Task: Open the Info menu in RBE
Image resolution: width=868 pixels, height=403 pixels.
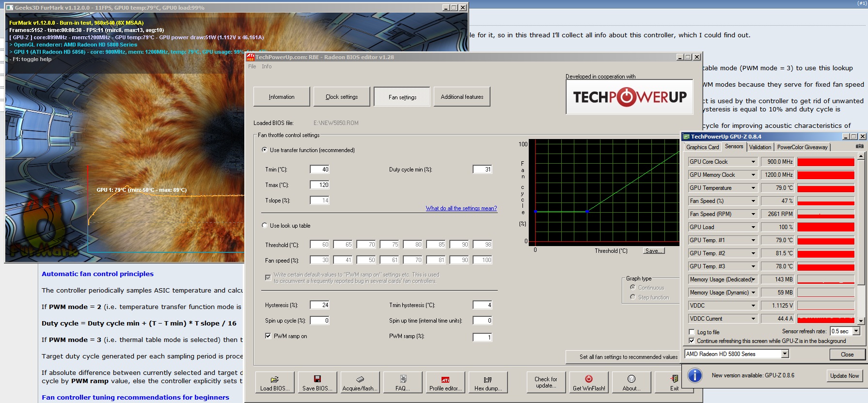Action: pyautogui.click(x=267, y=67)
